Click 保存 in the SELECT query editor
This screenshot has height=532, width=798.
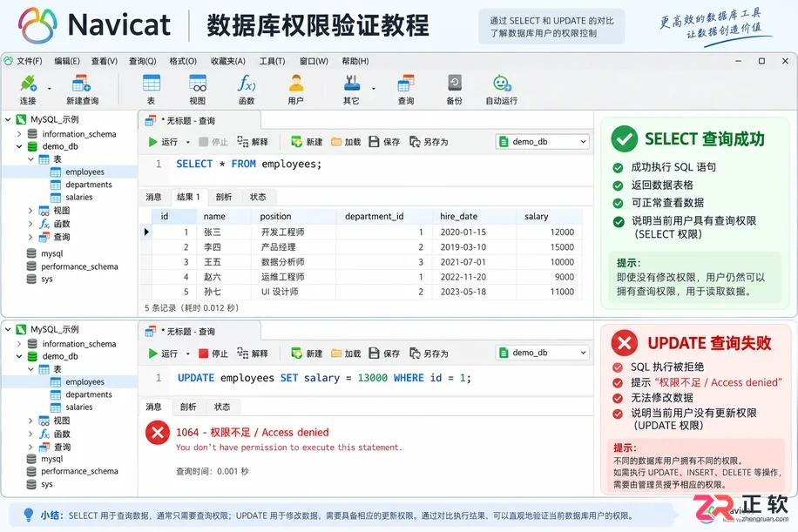(x=384, y=142)
